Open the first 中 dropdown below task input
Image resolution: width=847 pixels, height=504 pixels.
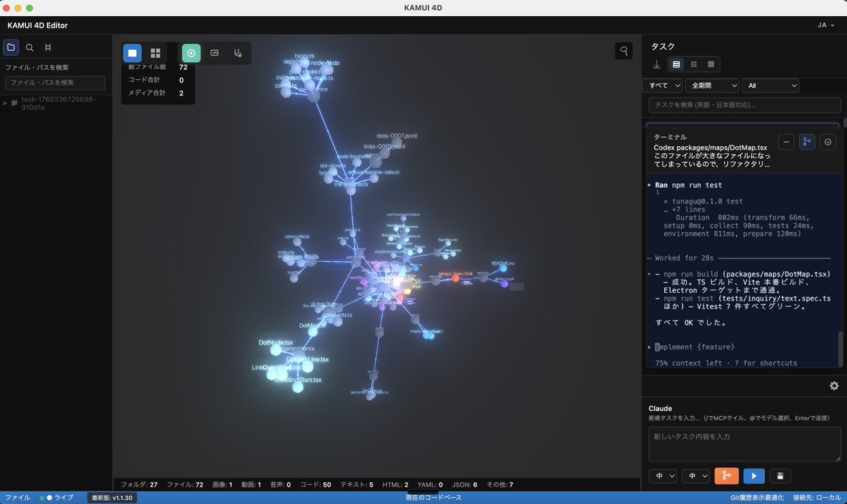click(x=663, y=476)
